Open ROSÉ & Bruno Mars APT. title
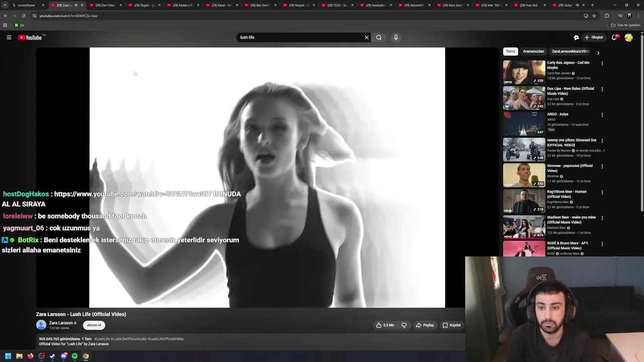The height and width of the screenshot is (362, 644). [568, 245]
